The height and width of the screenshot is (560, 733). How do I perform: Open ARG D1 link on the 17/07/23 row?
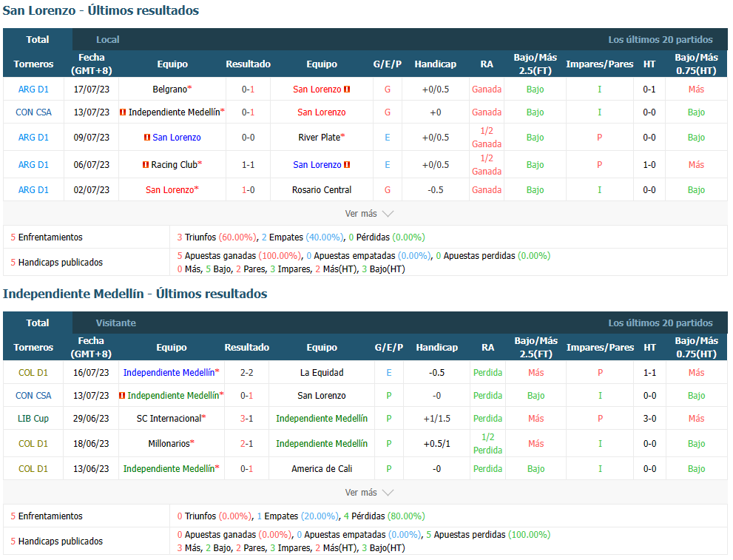[x=33, y=90]
